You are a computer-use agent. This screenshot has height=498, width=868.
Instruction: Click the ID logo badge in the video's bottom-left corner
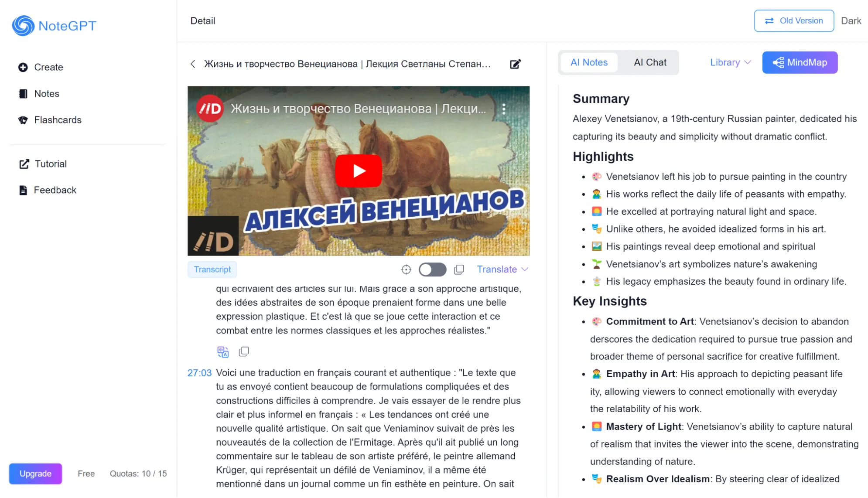point(213,236)
